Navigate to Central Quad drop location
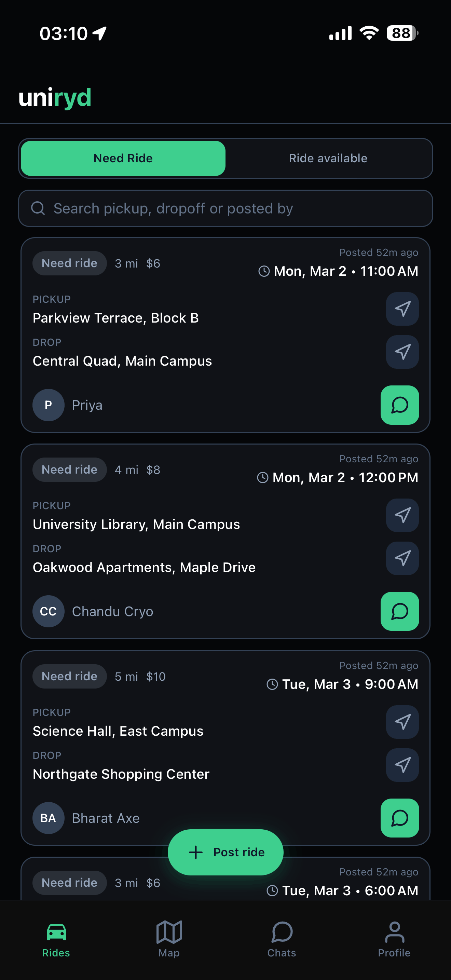The width and height of the screenshot is (451, 980). (402, 352)
